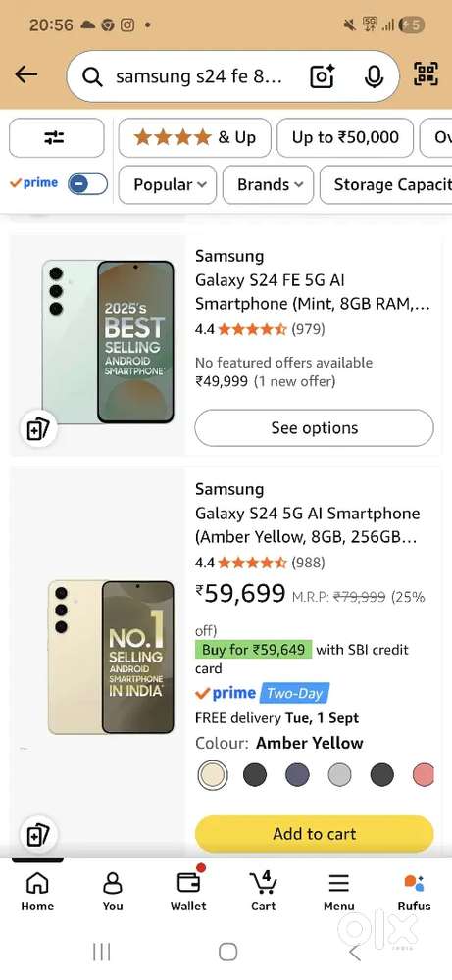Apply the Up to ₹50,000 filter
This screenshot has height=980, width=452.
[345, 137]
